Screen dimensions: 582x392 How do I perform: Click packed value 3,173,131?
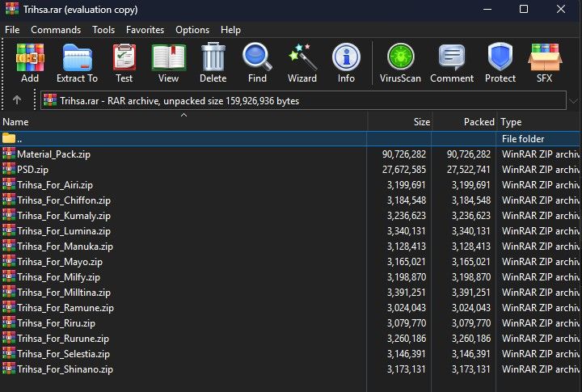tap(471, 369)
